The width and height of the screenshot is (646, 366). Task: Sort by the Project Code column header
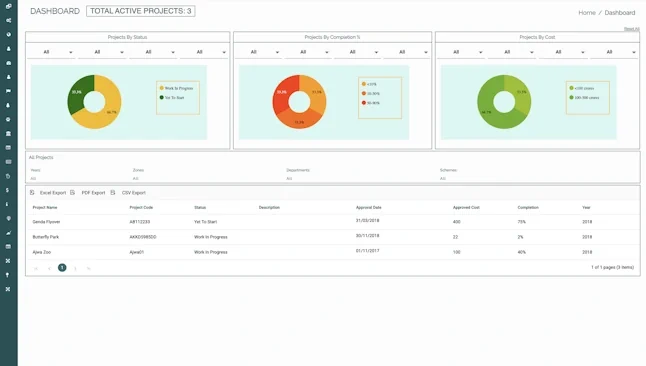(x=141, y=207)
